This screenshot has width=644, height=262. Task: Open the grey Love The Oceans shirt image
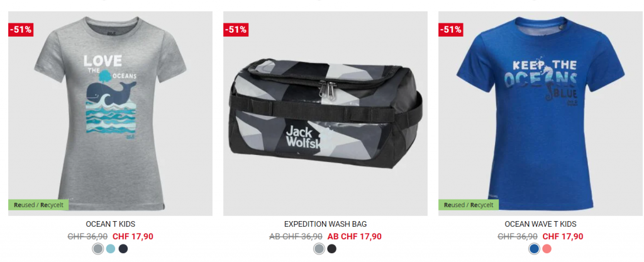[x=111, y=113]
